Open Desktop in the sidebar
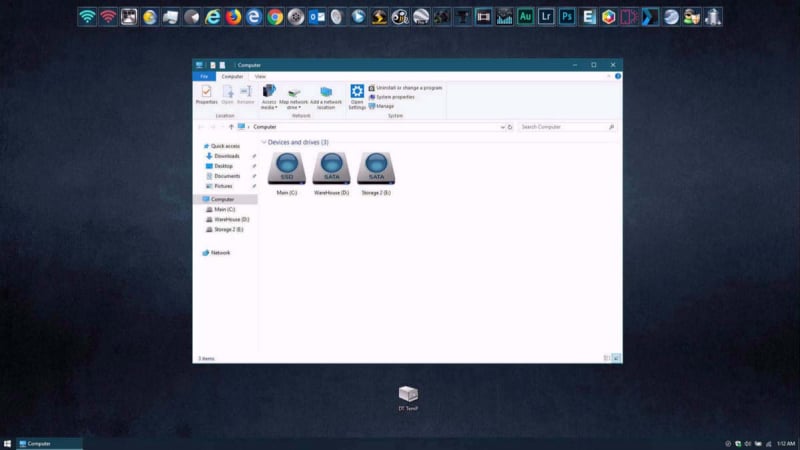Screen dimensions: 800x450 [223, 166]
